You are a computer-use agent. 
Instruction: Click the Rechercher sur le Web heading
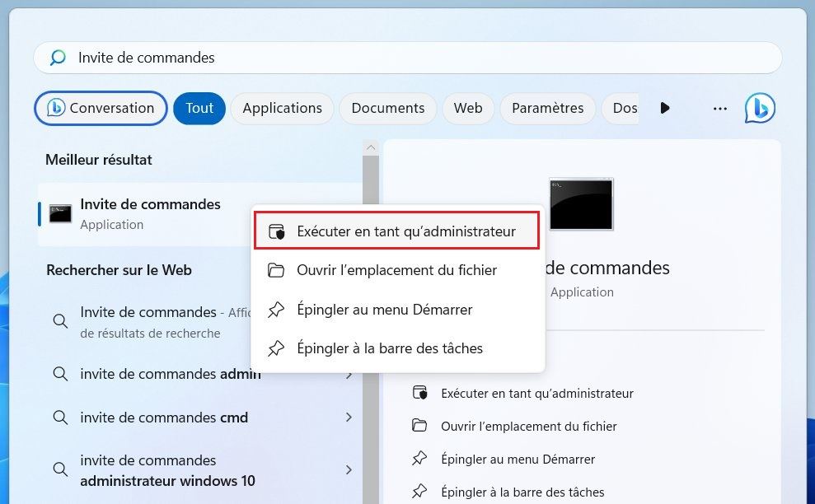(119, 270)
